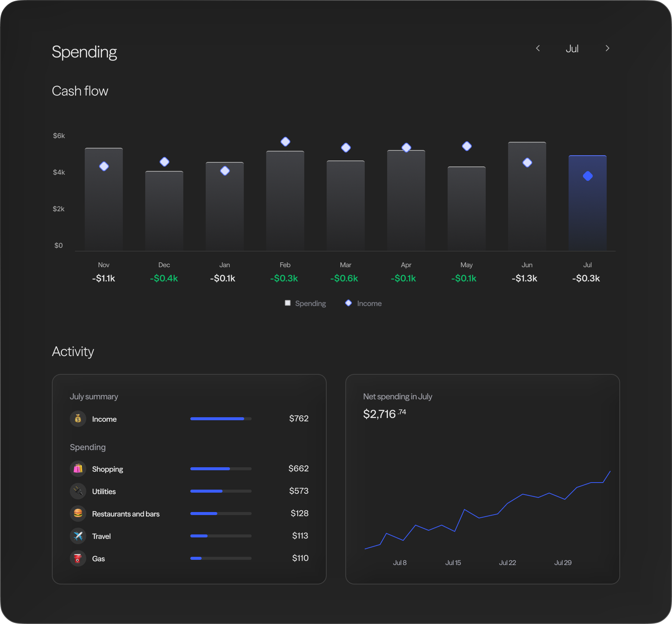Toggle the Income legend item
Screen dimensions: 672x624
[364, 303]
